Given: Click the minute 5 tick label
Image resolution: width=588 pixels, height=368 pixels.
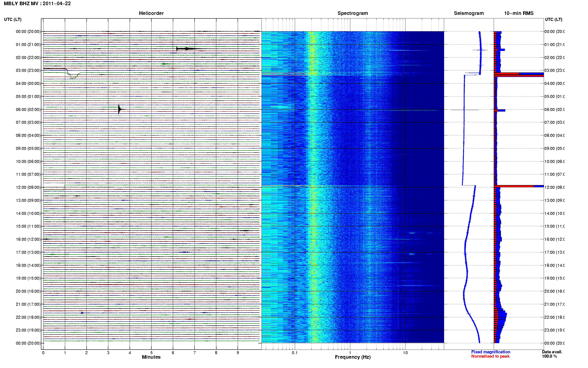Looking at the screenshot, I should (x=151, y=352).
